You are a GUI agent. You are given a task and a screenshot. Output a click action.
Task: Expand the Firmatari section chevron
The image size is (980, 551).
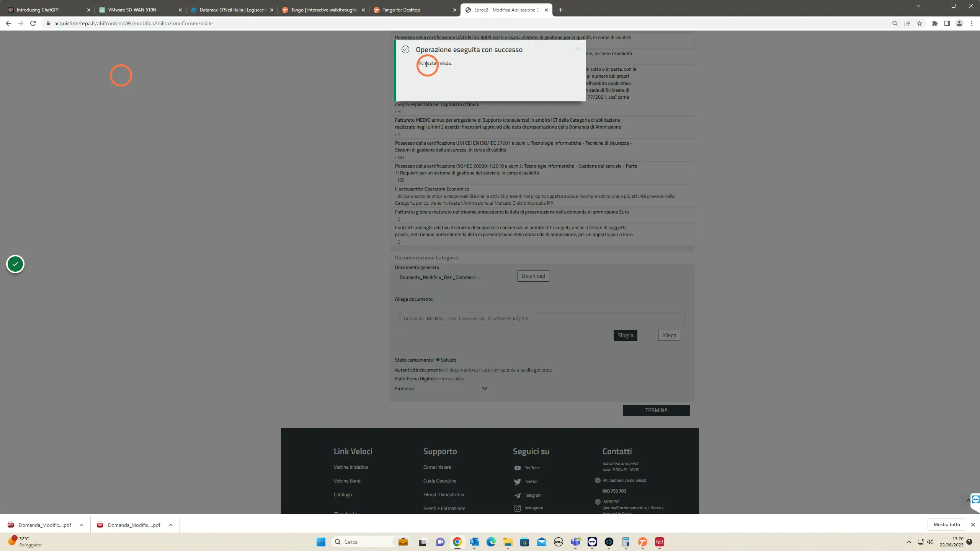485,388
